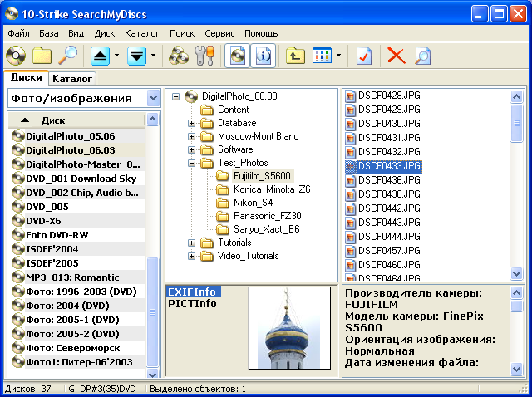Toggle the disc tree panel toolbar button

239,56
